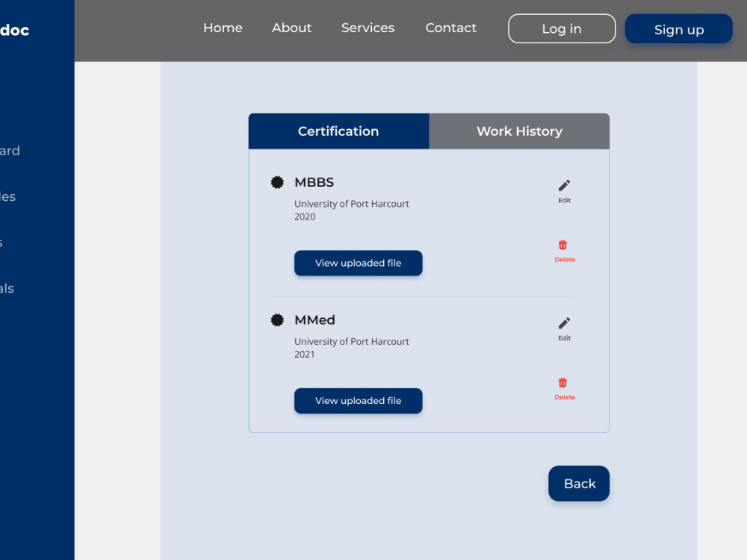
Task: Click the badge icon beside MMed
Action: coord(277,320)
